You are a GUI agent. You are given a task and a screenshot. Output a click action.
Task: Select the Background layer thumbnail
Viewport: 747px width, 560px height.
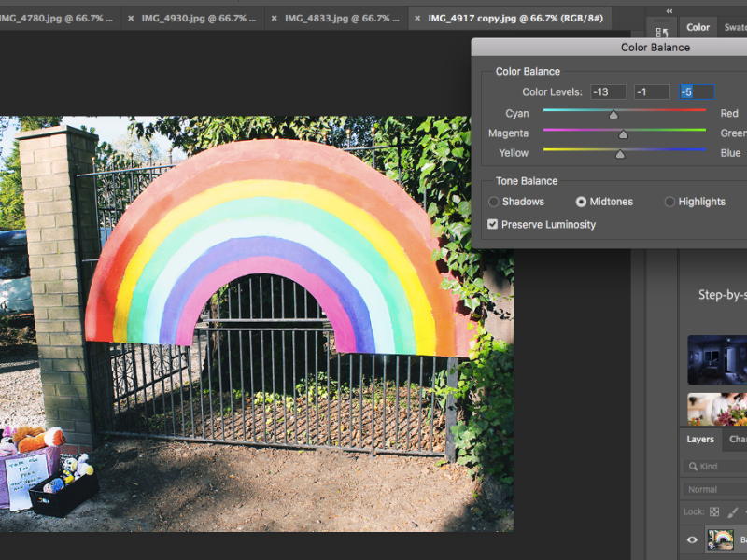coord(720,539)
